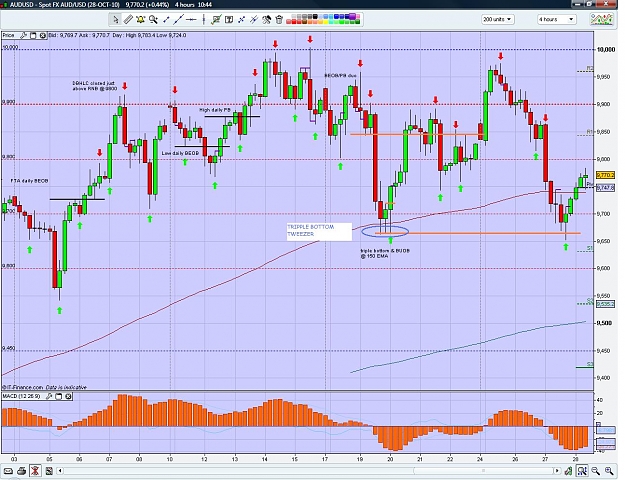Select the long trend line tool
This screenshot has width=625, height=480.
(179, 19)
